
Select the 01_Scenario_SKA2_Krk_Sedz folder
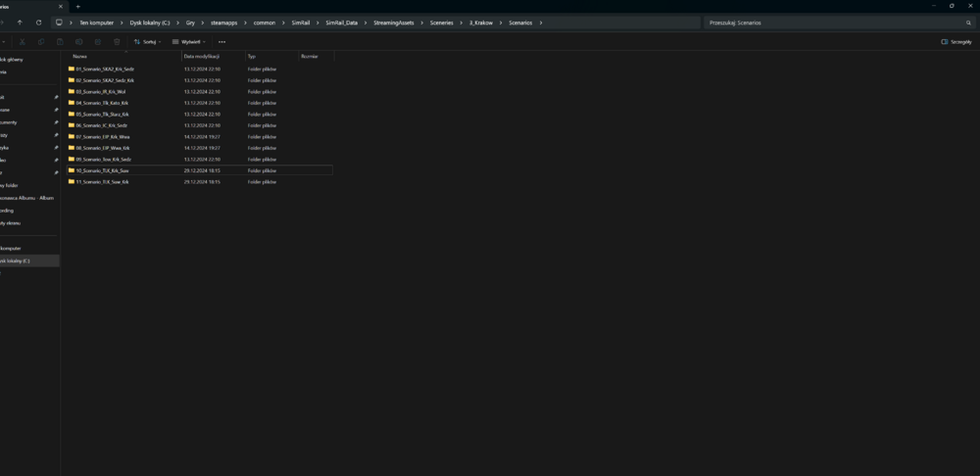105,69
